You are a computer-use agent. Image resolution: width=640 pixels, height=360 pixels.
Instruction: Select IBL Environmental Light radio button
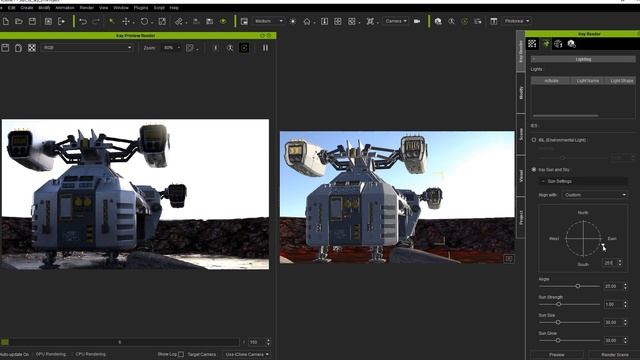pyautogui.click(x=534, y=140)
